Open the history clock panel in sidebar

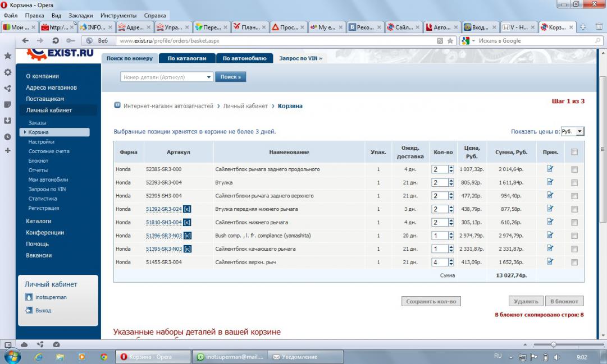(x=8, y=137)
